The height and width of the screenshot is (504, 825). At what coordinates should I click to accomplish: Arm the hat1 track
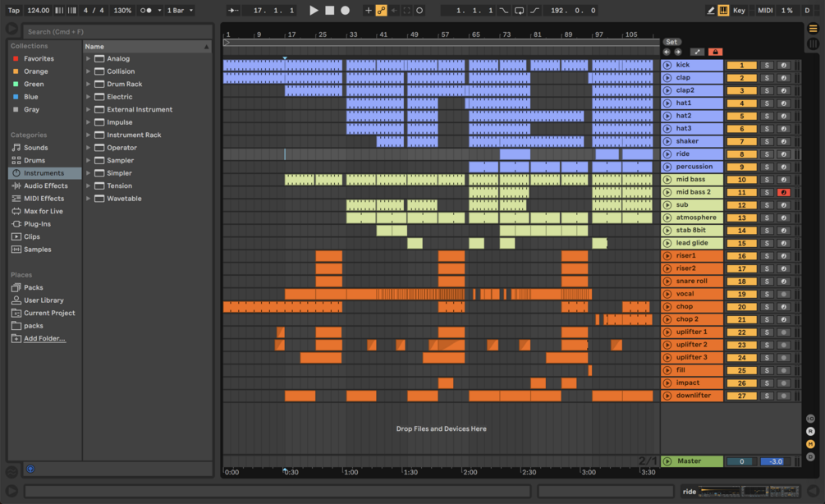tap(783, 103)
